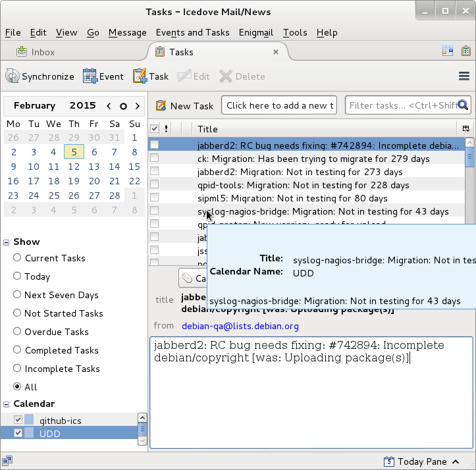Sort by the completed checkbox column header

pyautogui.click(x=154, y=129)
